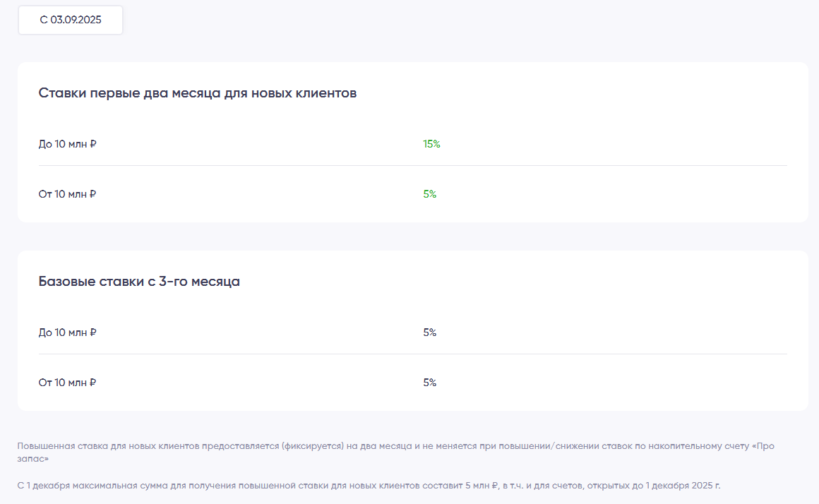Click heading «Ставки первые два месяца для новых клиентов»

pos(198,93)
